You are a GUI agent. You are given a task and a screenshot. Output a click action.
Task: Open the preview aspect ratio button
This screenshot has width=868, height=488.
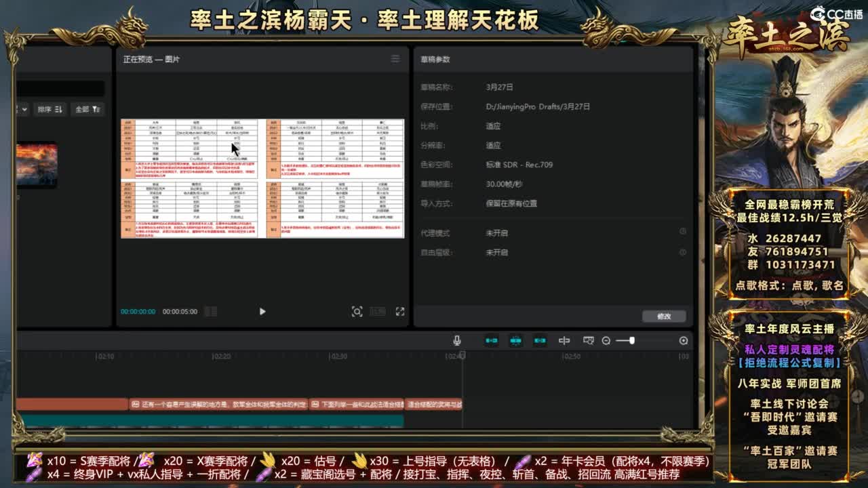(x=378, y=312)
